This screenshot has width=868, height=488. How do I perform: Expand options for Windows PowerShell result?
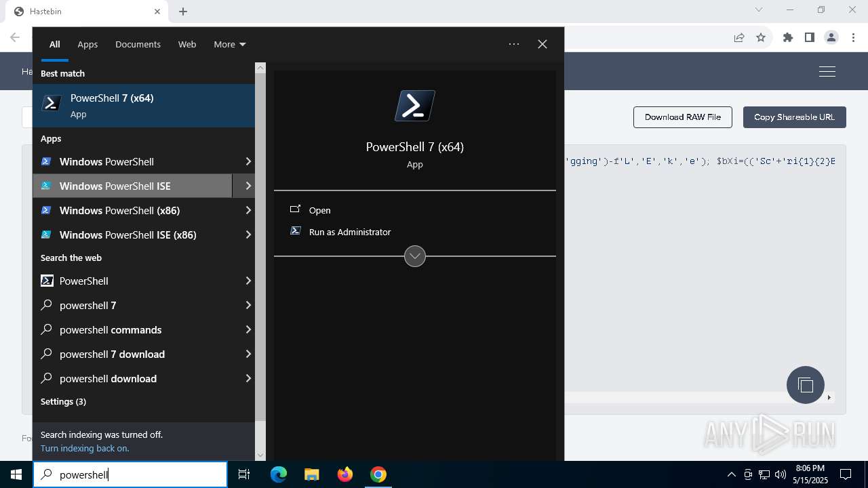point(248,161)
